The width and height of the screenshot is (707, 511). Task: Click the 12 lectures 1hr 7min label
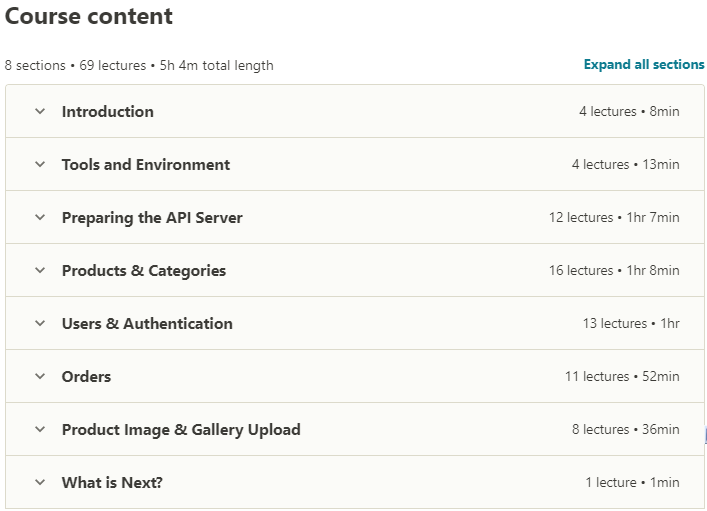click(x=614, y=217)
